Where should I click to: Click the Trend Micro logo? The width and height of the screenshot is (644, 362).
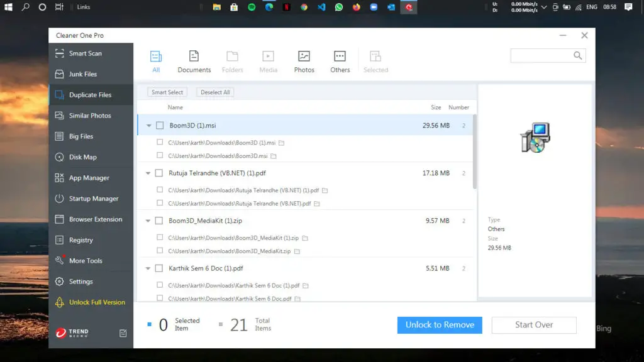tap(72, 332)
